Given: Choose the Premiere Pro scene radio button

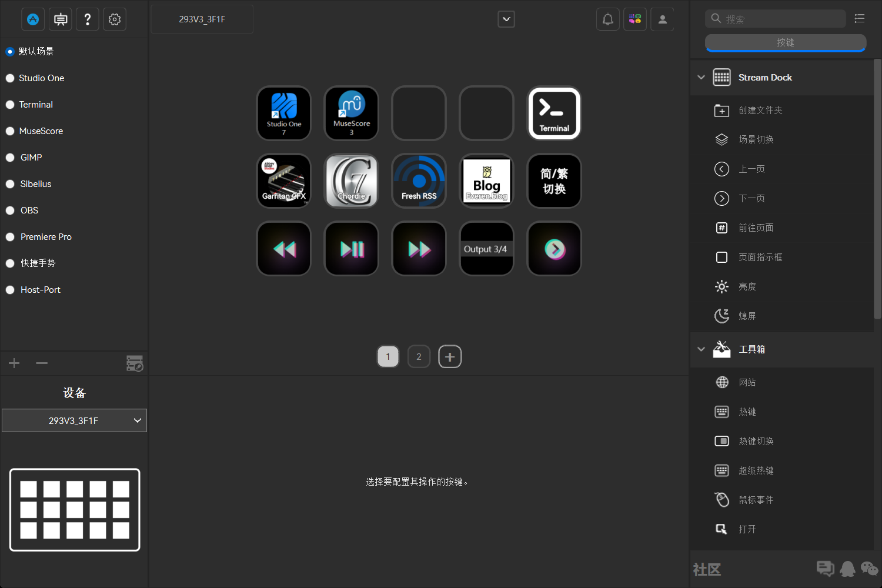Looking at the screenshot, I should coord(10,237).
